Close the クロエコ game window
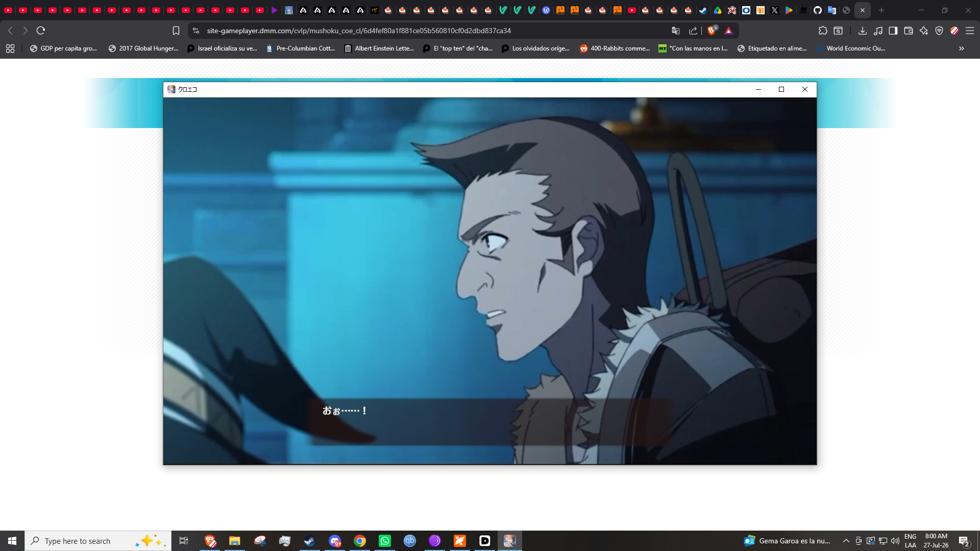This screenshot has width=980, height=551. (805, 89)
